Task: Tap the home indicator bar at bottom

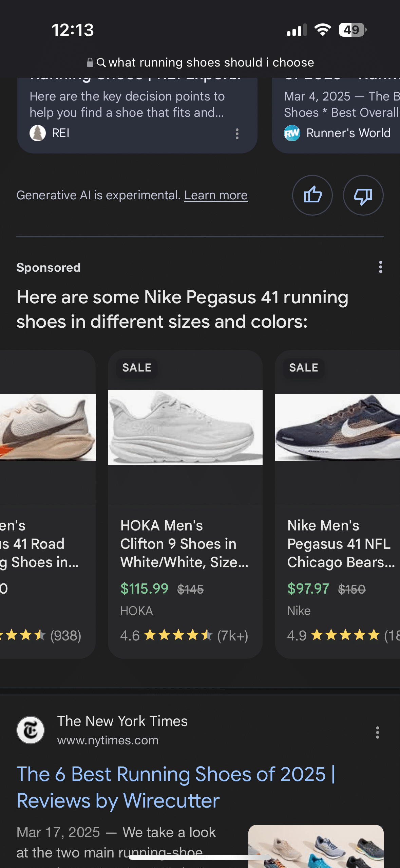Action: [200, 858]
